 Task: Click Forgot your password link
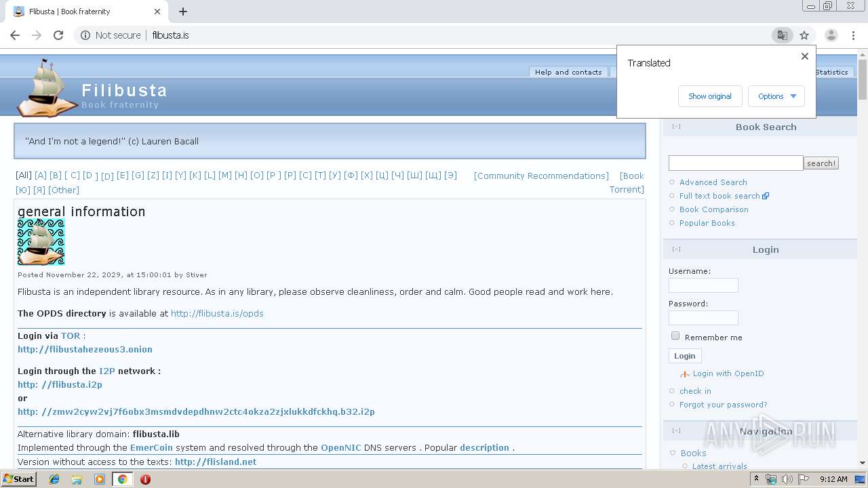(724, 405)
